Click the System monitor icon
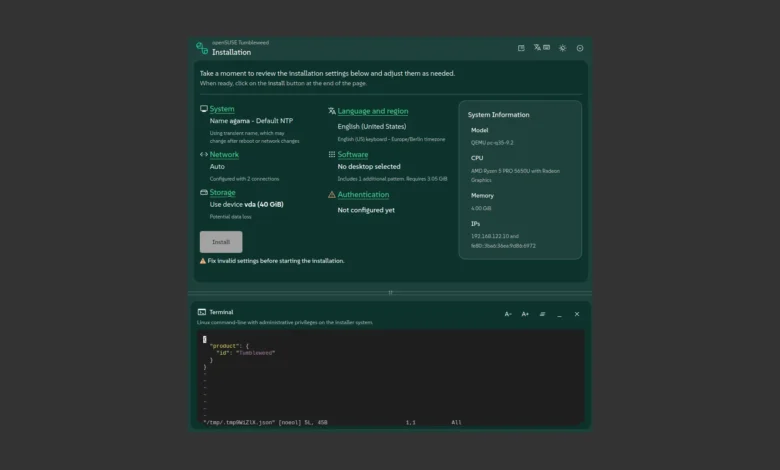Screen dimensions: 780x470 203,108
